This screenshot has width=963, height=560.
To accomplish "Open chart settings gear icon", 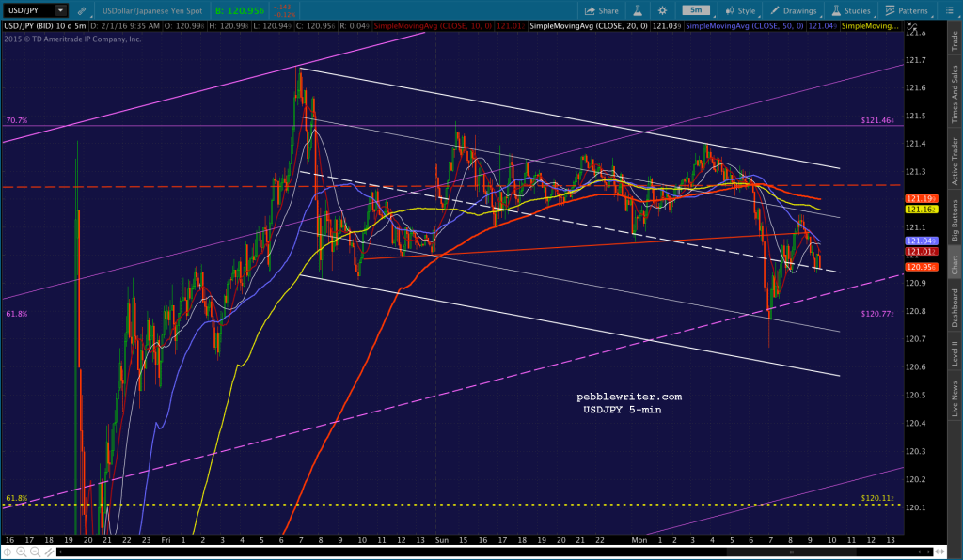I will (662, 11).
